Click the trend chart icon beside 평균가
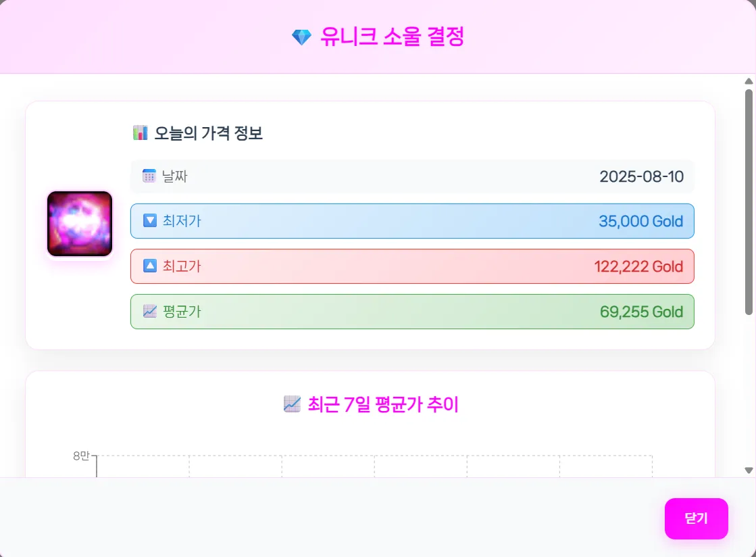The image size is (756, 557). [150, 312]
